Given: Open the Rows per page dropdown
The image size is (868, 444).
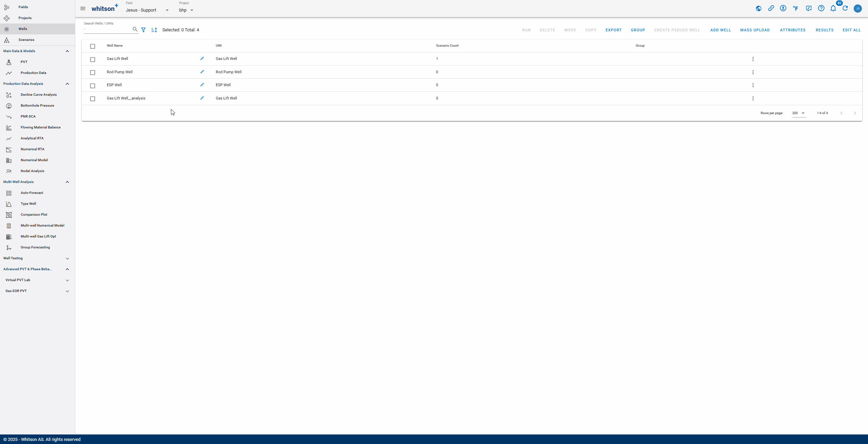Looking at the screenshot, I should coord(799,113).
